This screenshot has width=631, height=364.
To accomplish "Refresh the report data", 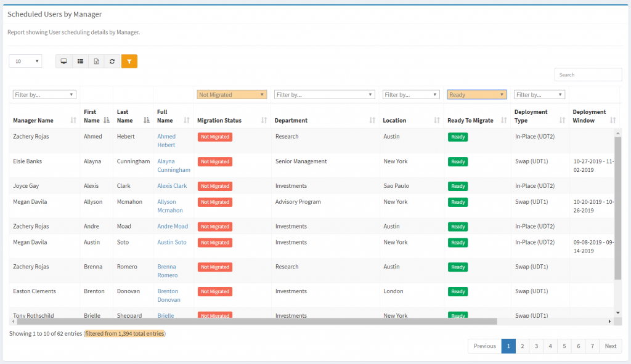I will [x=112, y=61].
